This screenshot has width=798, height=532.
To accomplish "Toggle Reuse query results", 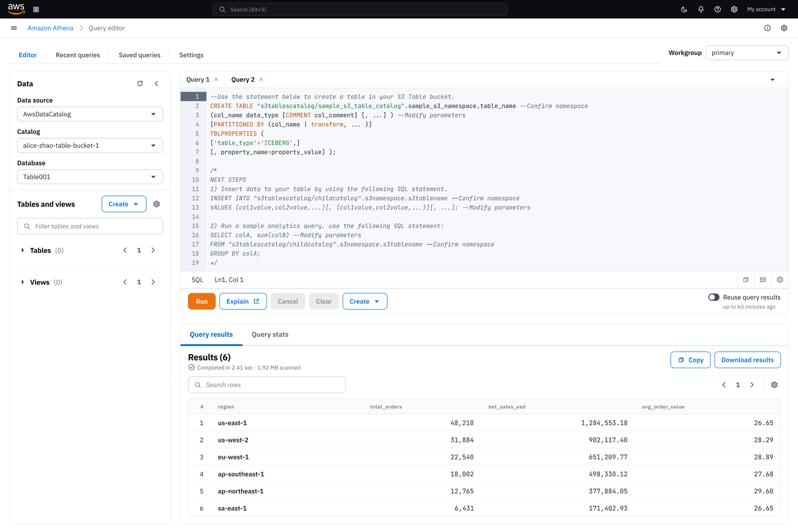I will click(714, 297).
